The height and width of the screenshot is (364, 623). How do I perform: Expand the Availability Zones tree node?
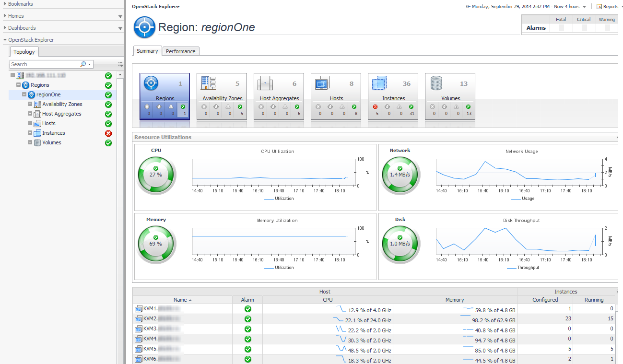coord(30,104)
